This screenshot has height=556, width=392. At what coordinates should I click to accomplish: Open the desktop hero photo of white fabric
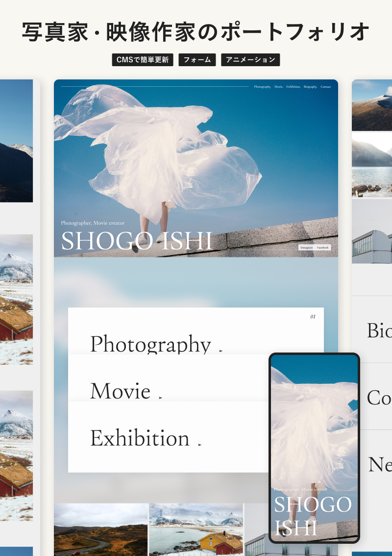coord(196,168)
